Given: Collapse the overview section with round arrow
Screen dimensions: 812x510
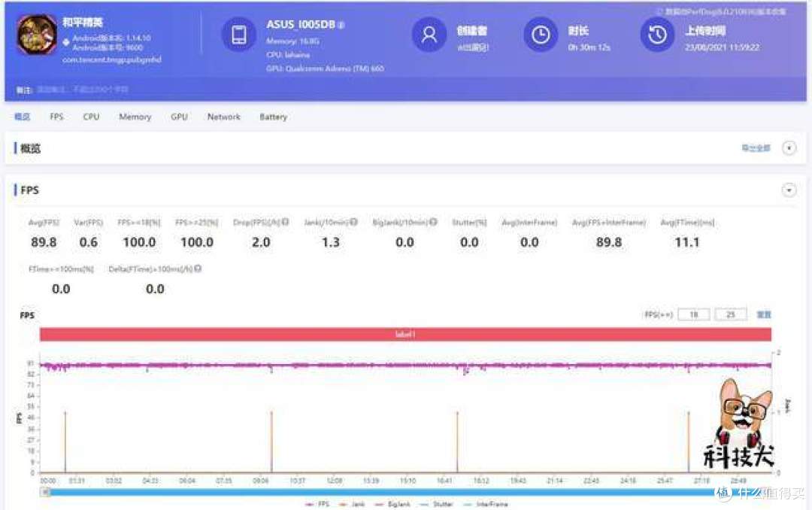Looking at the screenshot, I should pos(789,148).
